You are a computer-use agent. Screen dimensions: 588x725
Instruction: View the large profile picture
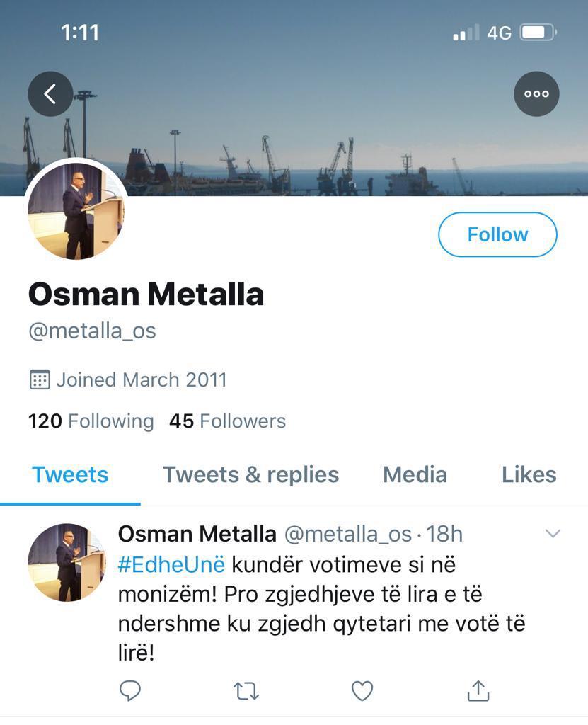pos(76,212)
